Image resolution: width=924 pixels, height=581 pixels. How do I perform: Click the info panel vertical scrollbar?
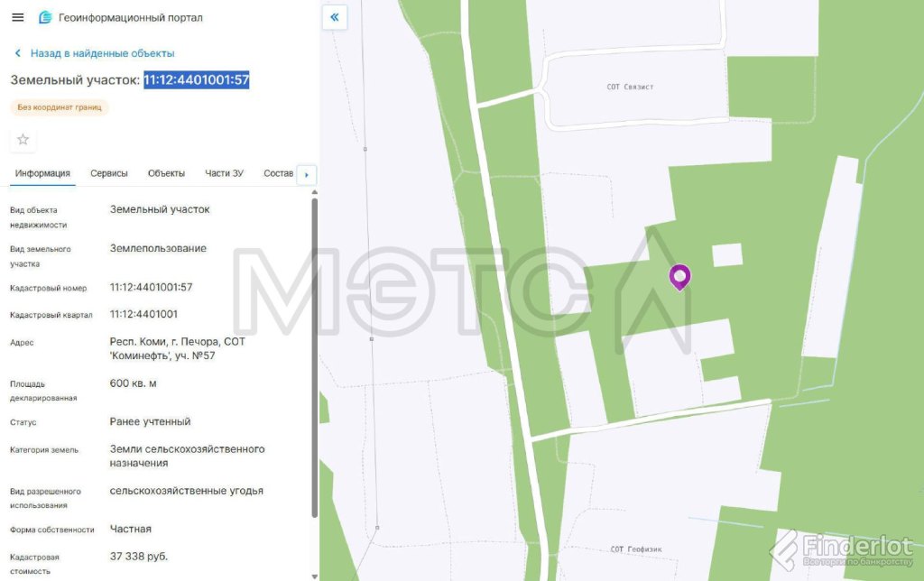coord(314,361)
